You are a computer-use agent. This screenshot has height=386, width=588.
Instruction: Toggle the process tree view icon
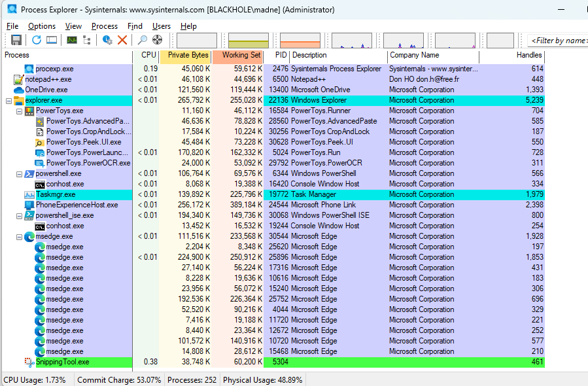tap(87, 40)
